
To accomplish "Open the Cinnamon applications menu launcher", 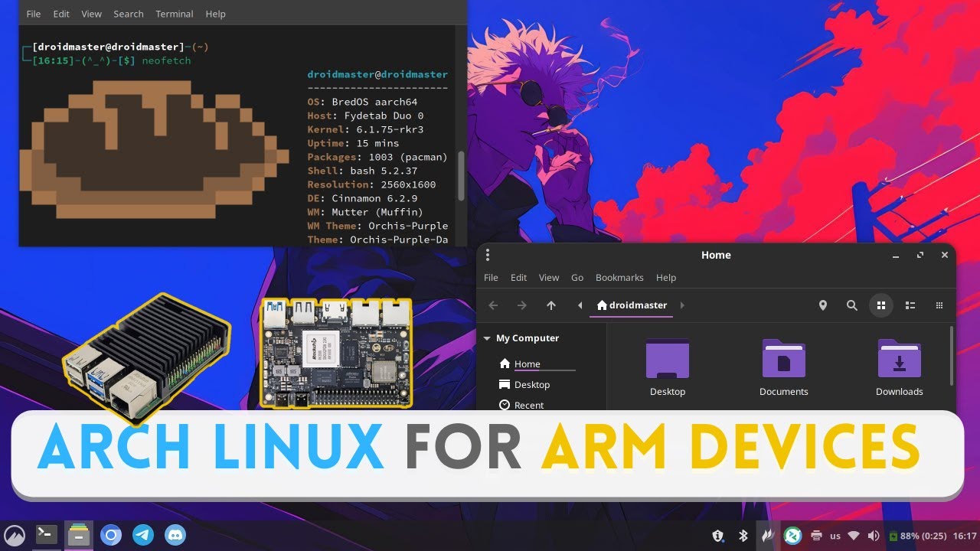I will tap(15, 535).
